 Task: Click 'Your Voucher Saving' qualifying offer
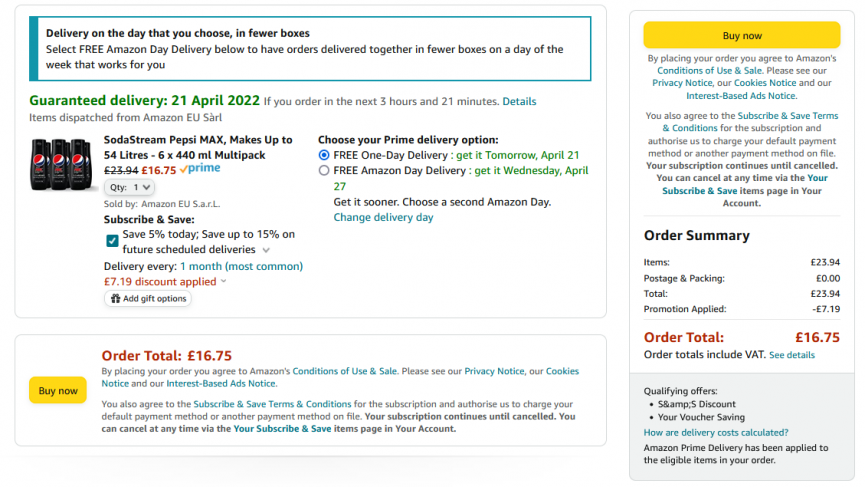point(701,417)
